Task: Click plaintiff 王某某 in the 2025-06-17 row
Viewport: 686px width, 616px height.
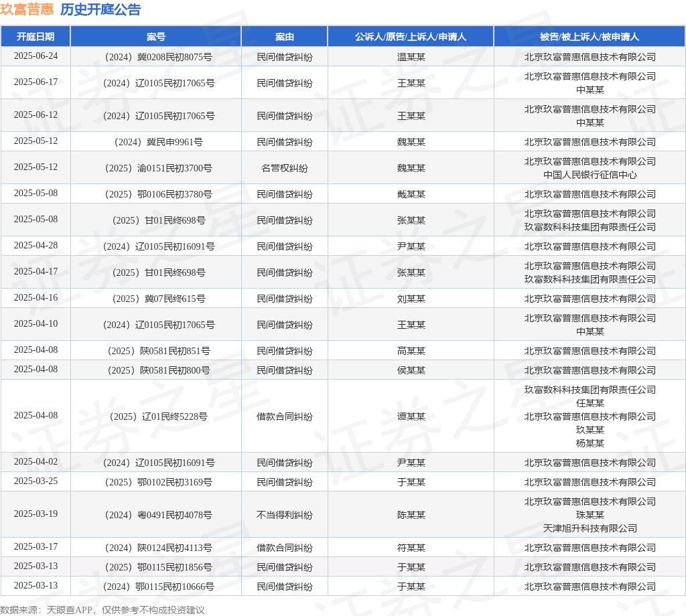Action: tap(411, 83)
